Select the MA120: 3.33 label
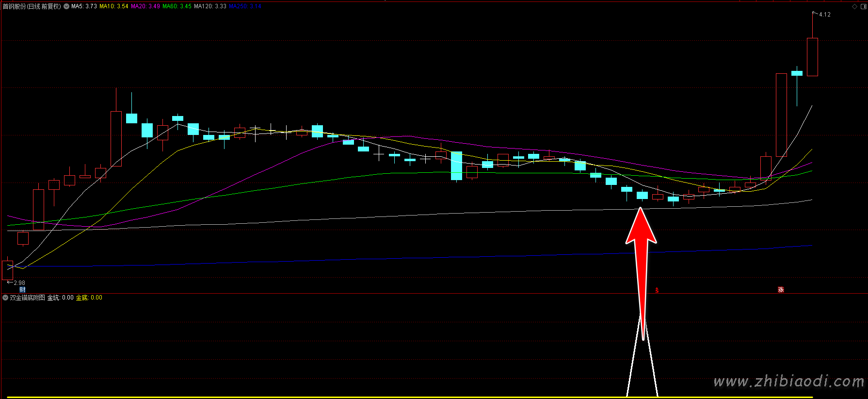868x399 pixels. click(210, 6)
